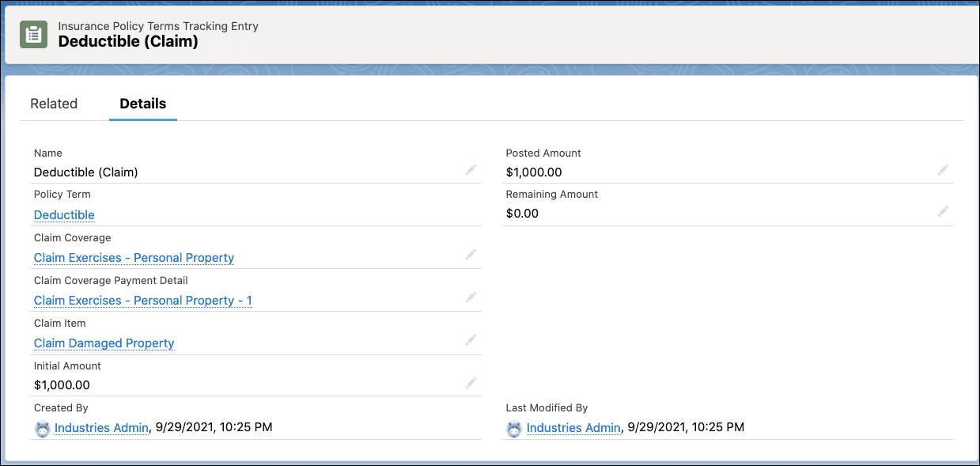
Task: Select the Details tab
Action: [142, 104]
